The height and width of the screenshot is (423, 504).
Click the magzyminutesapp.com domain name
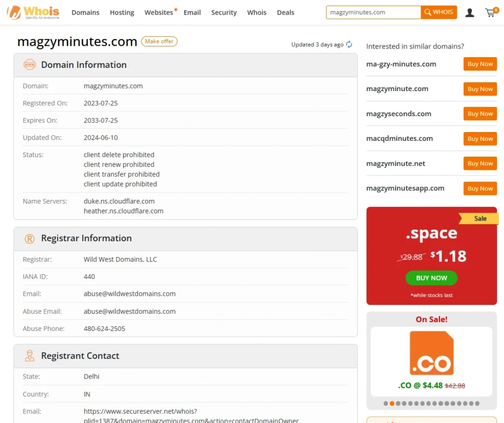(x=406, y=188)
